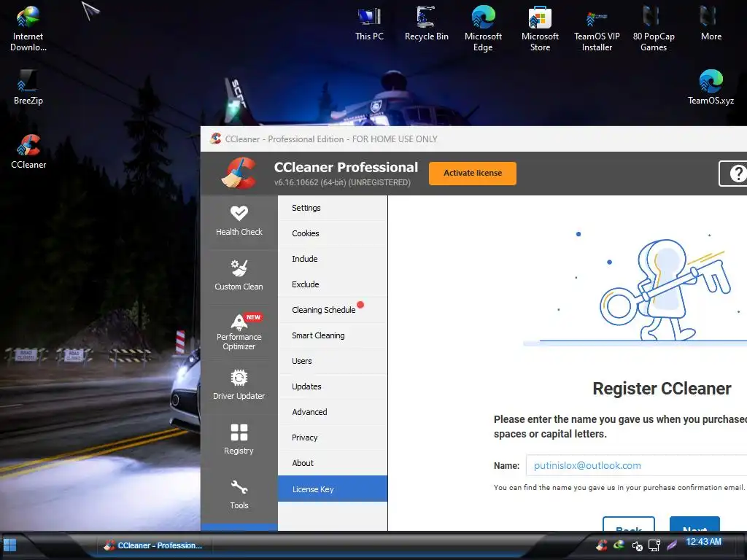Open the Smart Cleaning options
The width and height of the screenshot is (747, 560).
pyautogui.click(x=333, y=335)
